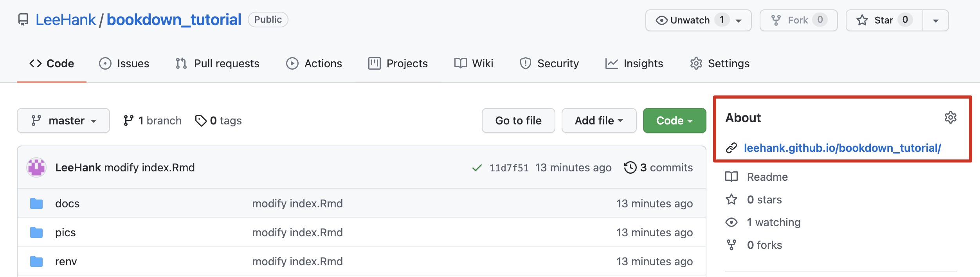980x277 pixels.
Task: Click the Go to file button
Action: pyautogui.click(x=518, y=121)
